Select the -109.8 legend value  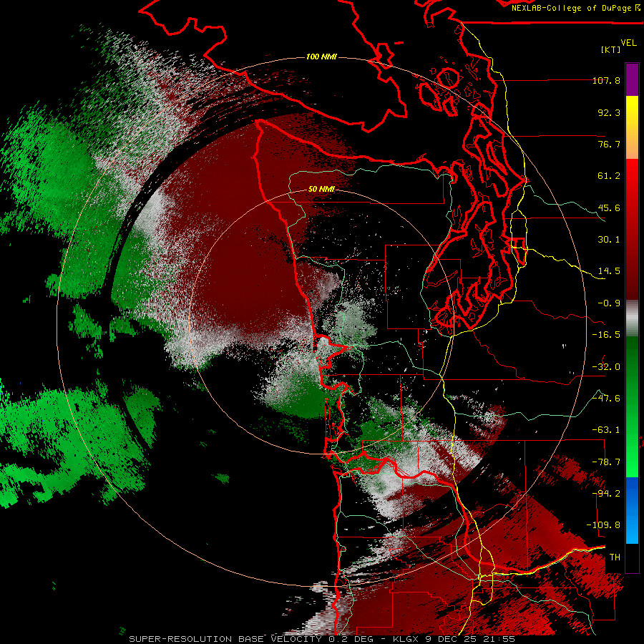pos(604,525)
